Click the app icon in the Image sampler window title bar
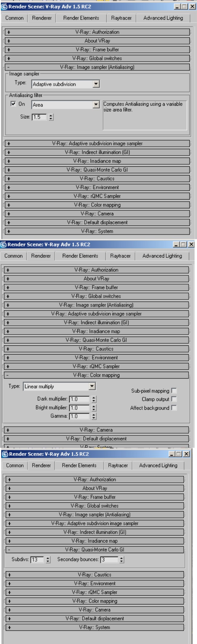197x644 pixels. [x=4, y=7]
